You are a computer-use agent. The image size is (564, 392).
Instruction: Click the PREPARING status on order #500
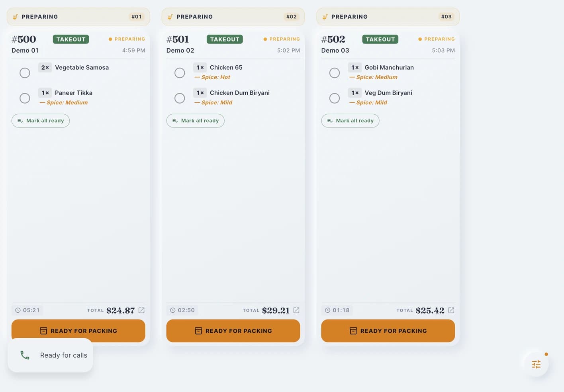[127, 39]
